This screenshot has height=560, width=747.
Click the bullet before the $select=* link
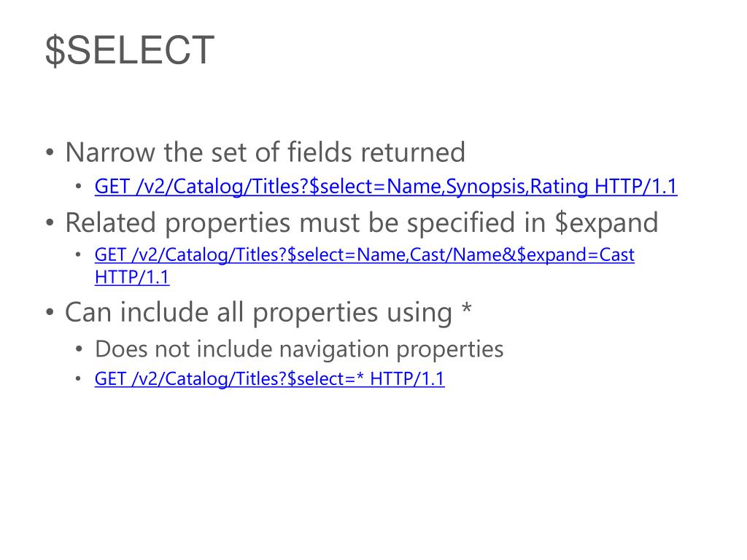click(79, 379)
